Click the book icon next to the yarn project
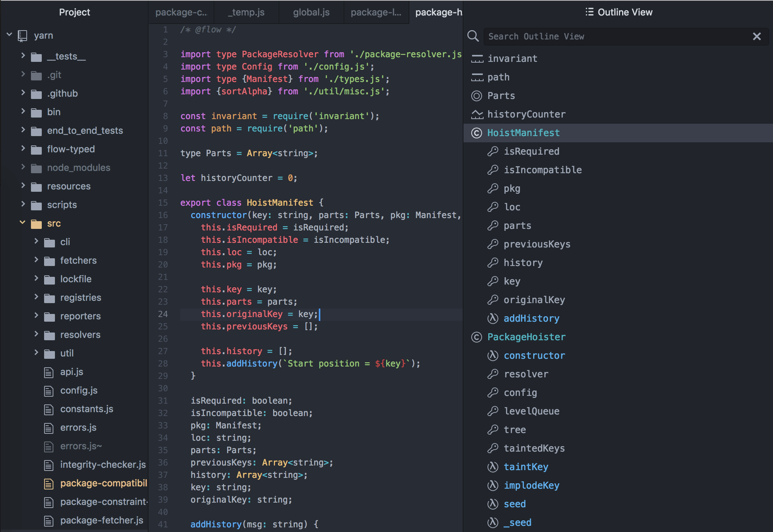Viewport: 773px width, 532px height. (23, 35)
